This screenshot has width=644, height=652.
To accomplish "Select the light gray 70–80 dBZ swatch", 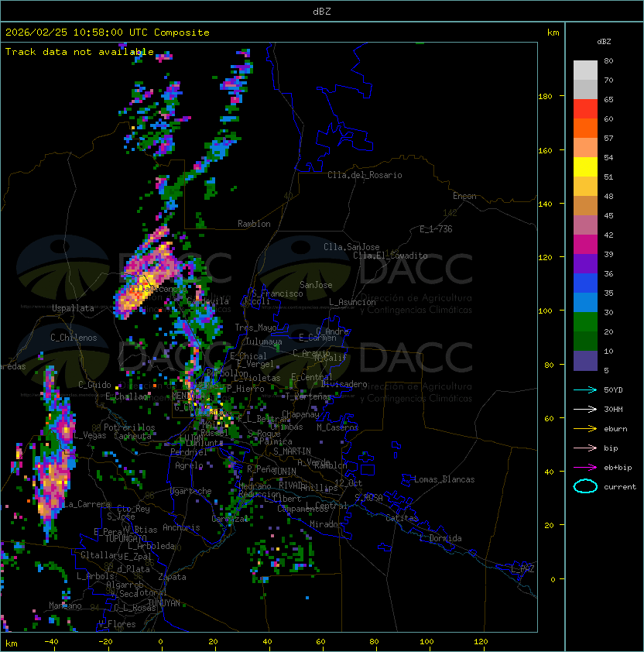I will coord(585,70).
